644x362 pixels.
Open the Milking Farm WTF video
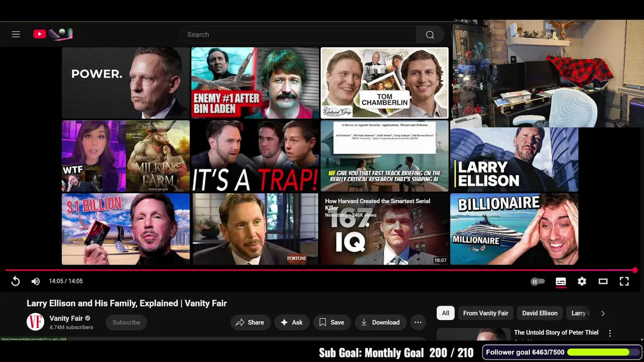[x=126, y=156]
